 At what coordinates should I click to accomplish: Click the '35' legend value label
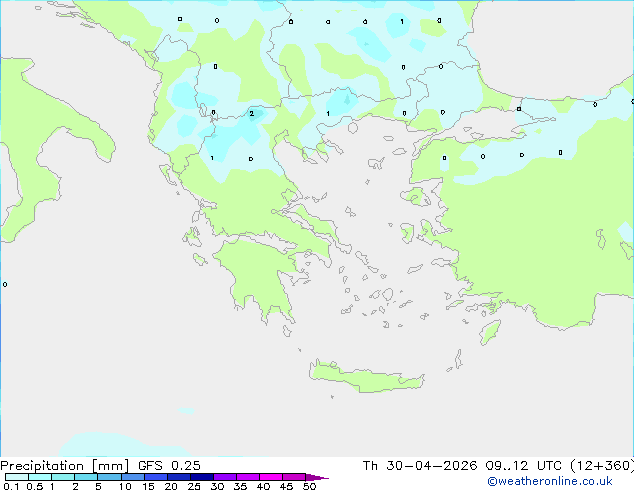point(240,486)
